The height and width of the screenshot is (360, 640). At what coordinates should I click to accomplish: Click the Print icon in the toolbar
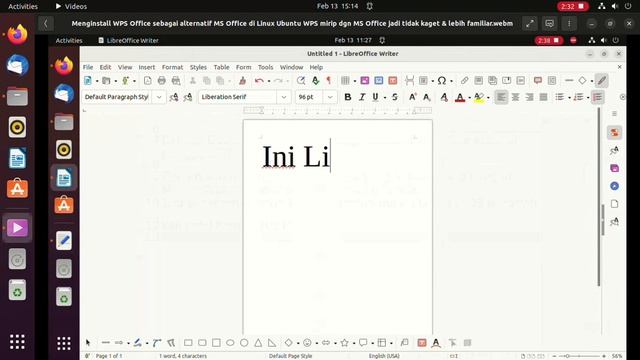[x=162, y=80]
